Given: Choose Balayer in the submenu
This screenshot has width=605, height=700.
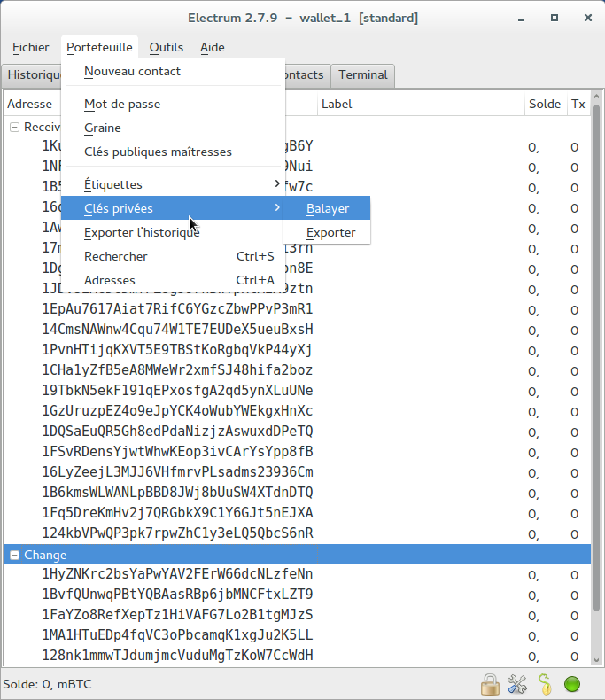Looking at the screenshot, I should (327, 208).
